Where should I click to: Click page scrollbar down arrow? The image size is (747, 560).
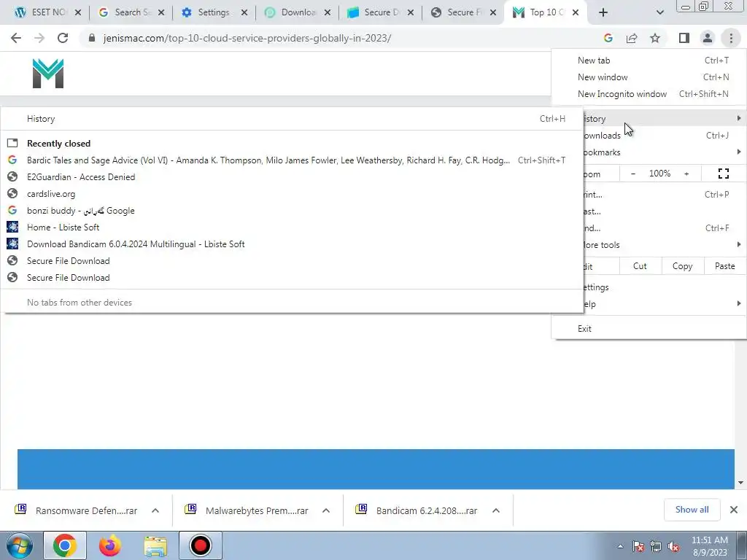click(741, 483)
